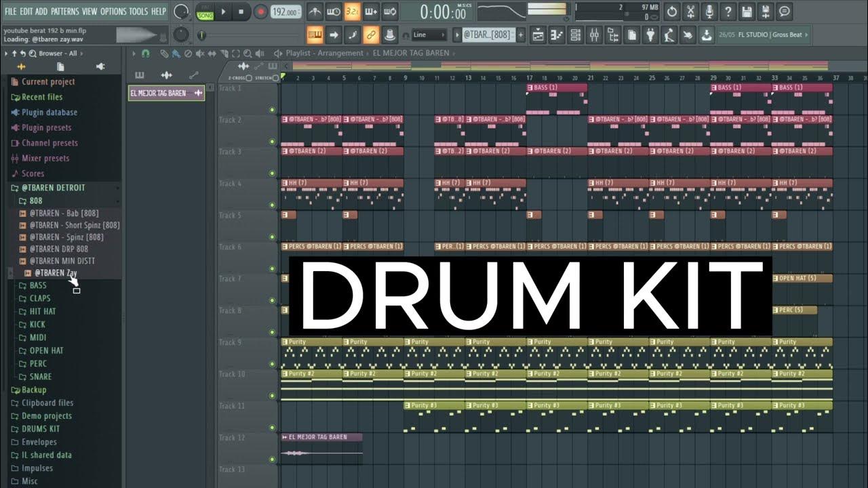The height and width of the screenshot is (488, 868).
Task: Click the scissors one-click audio recording icon
Action: (690, 12)
